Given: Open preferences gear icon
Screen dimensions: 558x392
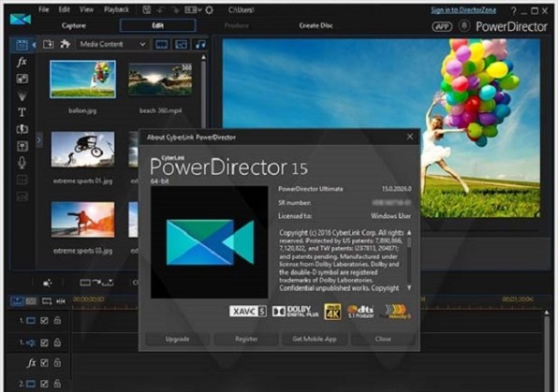Looking at the screenshot, I should click(210, 10).
